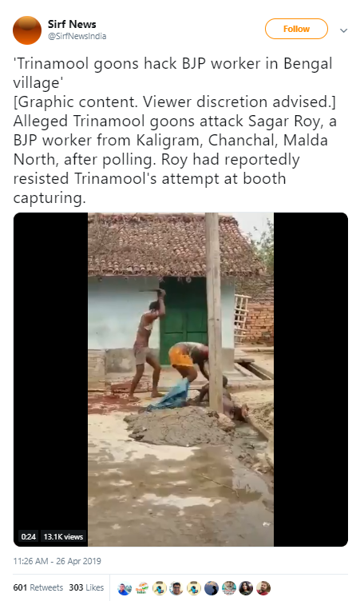This screenshot has height=601, width=364.
Task: Open the dark blue silhouette liker avatar
Action: [x=212, y=588]
